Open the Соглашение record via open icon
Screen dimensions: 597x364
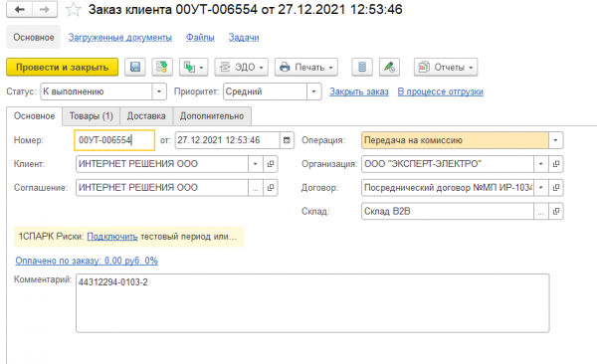pos(271,187)
